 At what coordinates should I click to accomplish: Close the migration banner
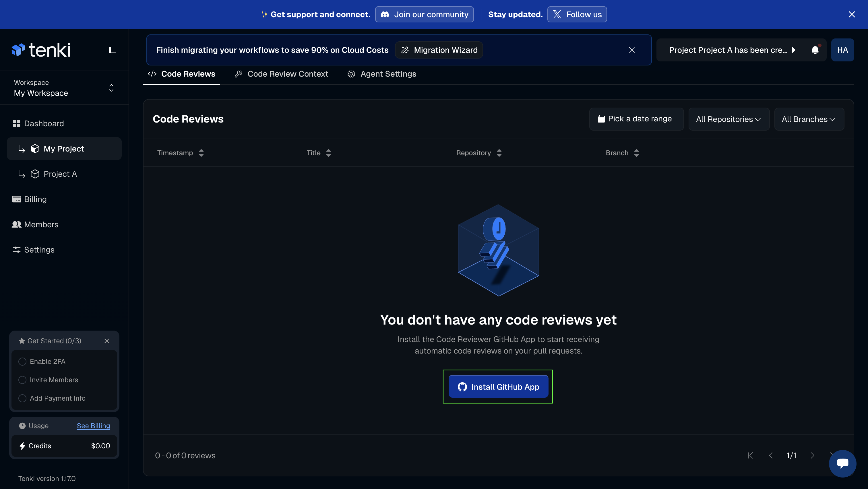point(631,50)
